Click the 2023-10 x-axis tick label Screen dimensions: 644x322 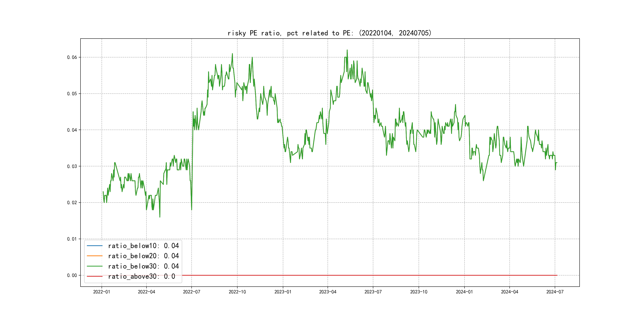pos(418,292)
